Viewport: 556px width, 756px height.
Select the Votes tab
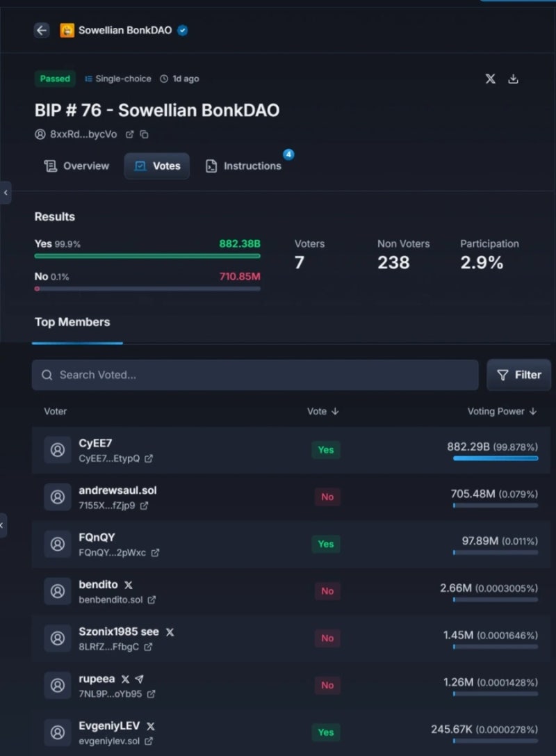click(157, 166)
